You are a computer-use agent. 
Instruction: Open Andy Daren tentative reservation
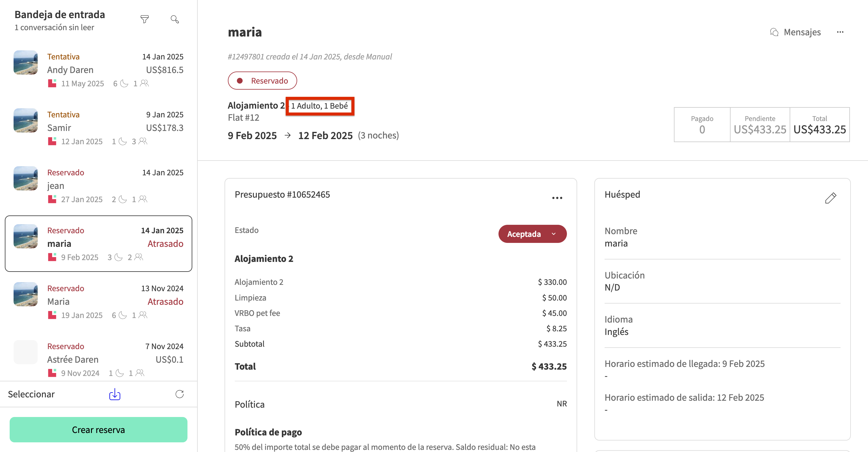click(x=98, y=69)
